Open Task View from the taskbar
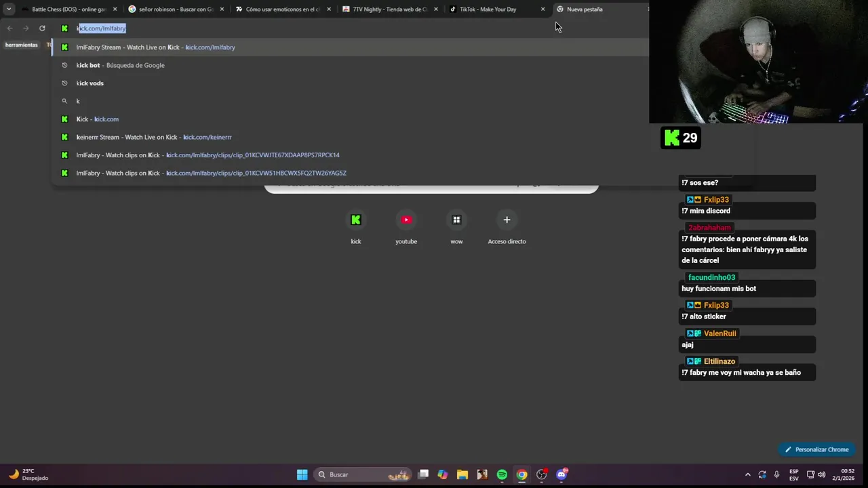 [x=423, y=474]
